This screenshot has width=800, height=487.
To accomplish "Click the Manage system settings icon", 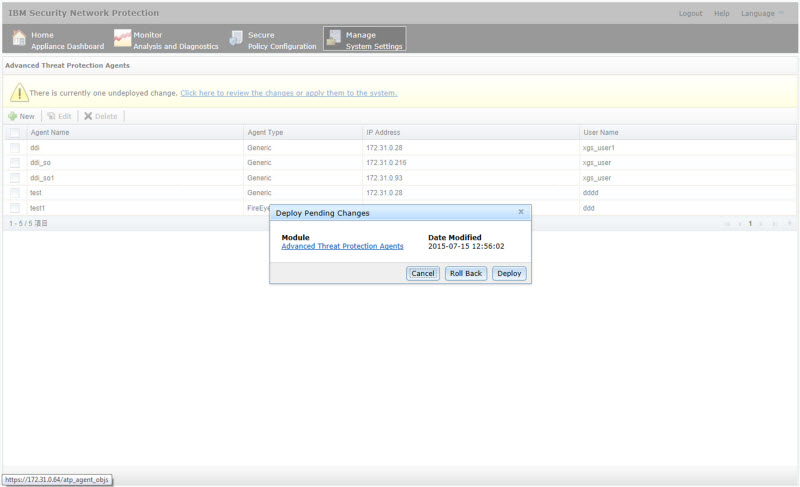I will pos(333,39).
